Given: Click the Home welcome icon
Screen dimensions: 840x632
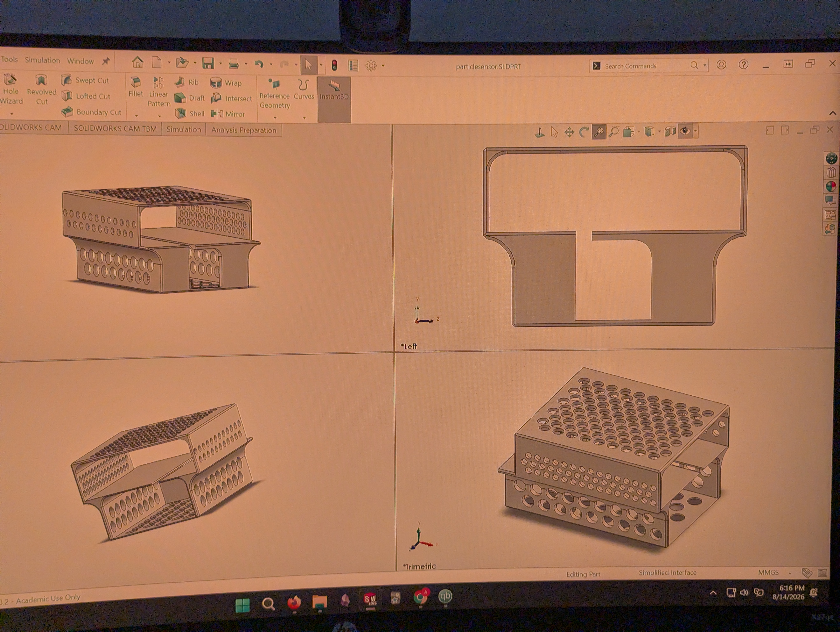Looking at the screenshot, I should (x=138, y=62).
